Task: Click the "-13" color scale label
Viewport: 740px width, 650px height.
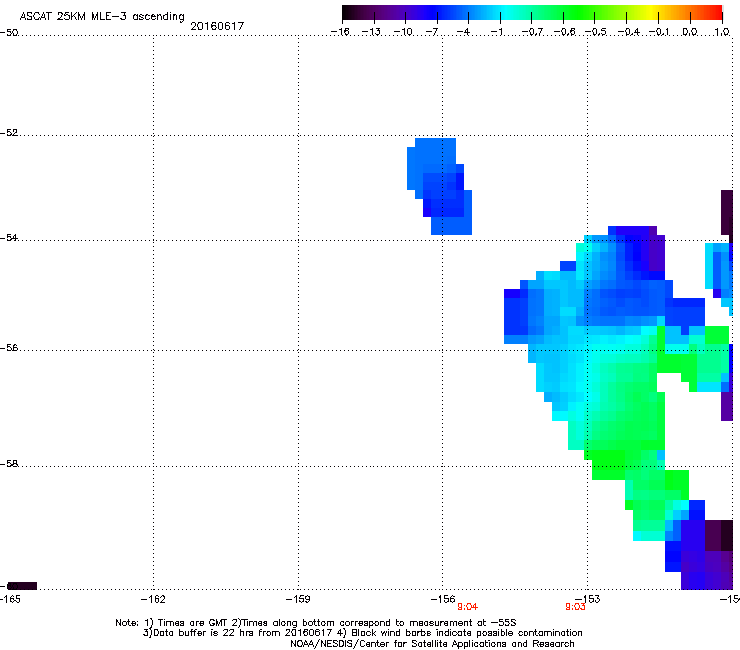Action: [371, 32]
